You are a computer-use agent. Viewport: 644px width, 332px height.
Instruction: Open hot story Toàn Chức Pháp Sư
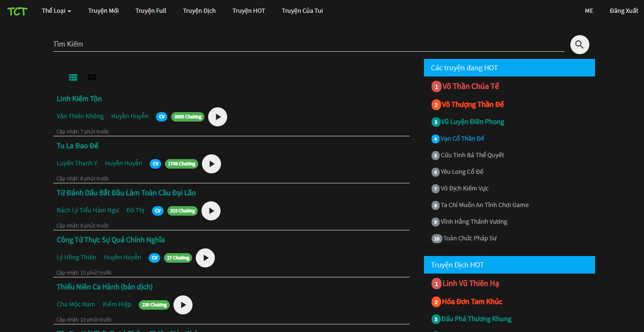click(x=470, y=238)
